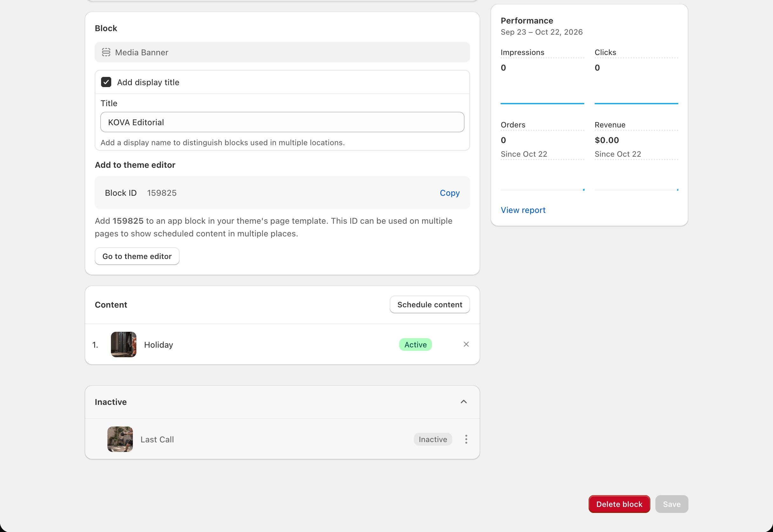Click the Impressions metric label
The width and height of the screenshot is (773, 532).
(522, 52)
